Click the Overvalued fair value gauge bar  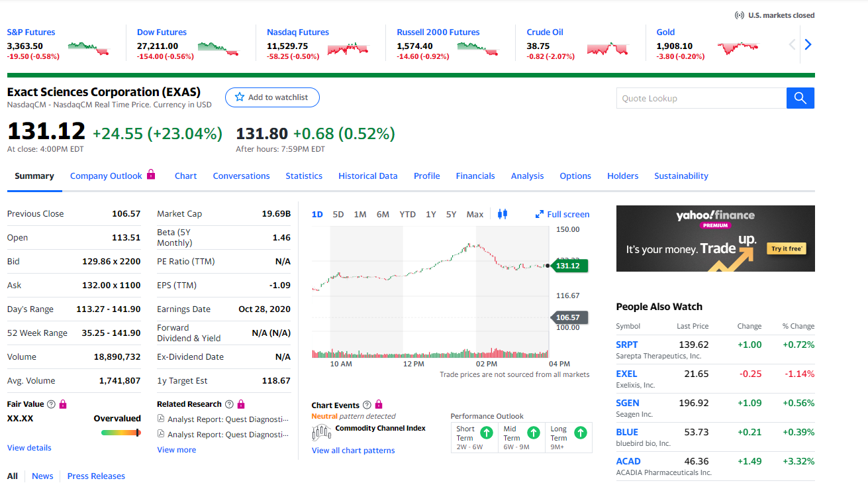point(121,433)
